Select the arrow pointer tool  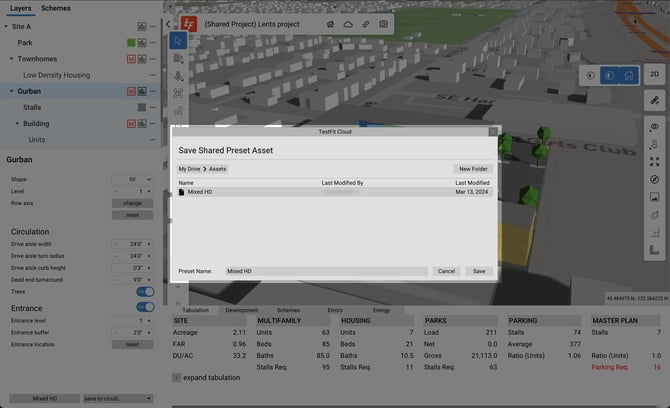[178, 41]
